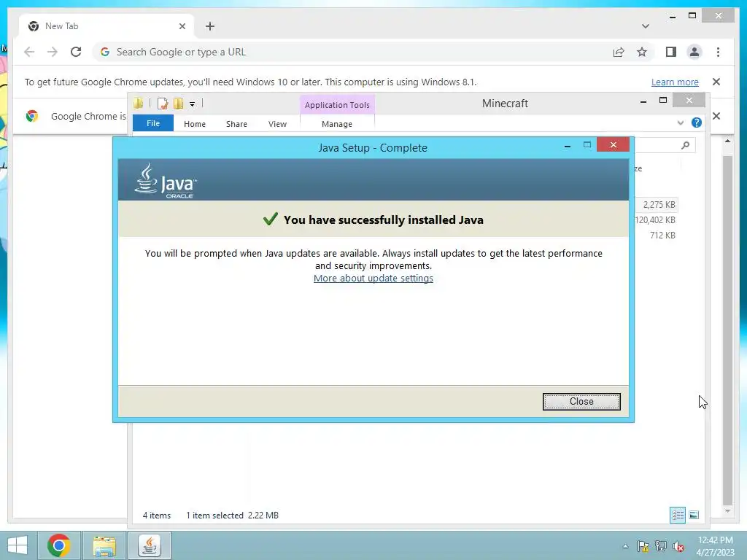Select the 712 KB file size entry
Screen dimensions: 747x560
(x=662, y=236)
